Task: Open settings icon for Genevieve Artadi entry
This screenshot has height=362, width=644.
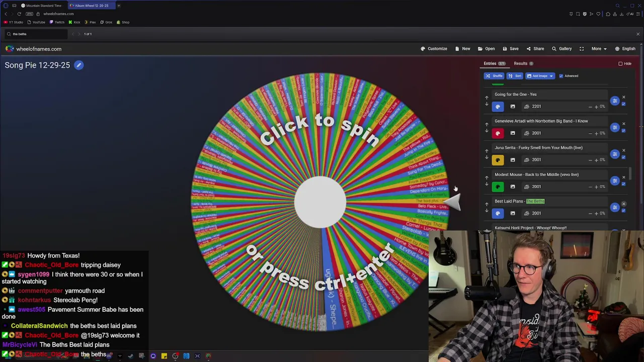Action: 615,127
